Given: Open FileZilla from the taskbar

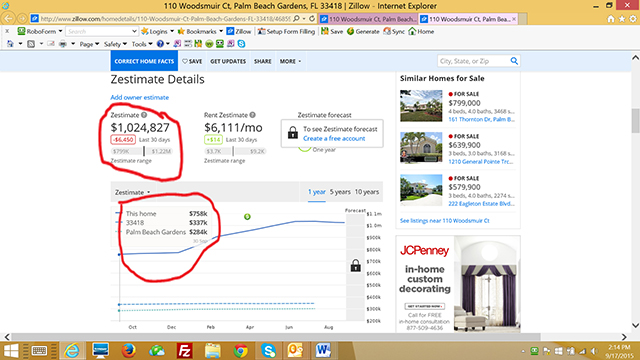Looking at the screenshot, I should [x=185, y=351].
